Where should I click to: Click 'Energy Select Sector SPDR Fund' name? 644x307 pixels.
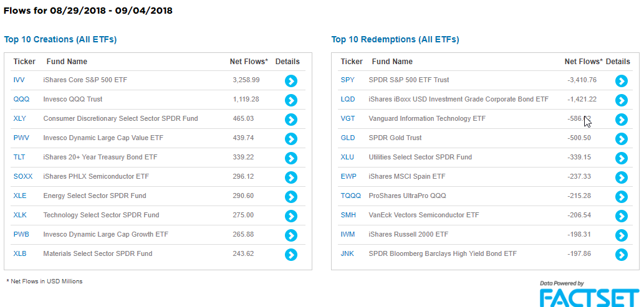tap(95, 196)
